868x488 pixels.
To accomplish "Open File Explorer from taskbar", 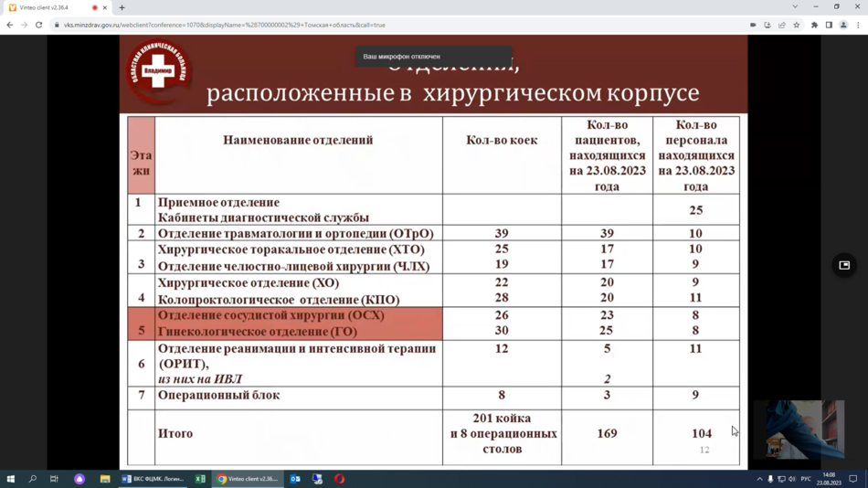I will 105,479.
